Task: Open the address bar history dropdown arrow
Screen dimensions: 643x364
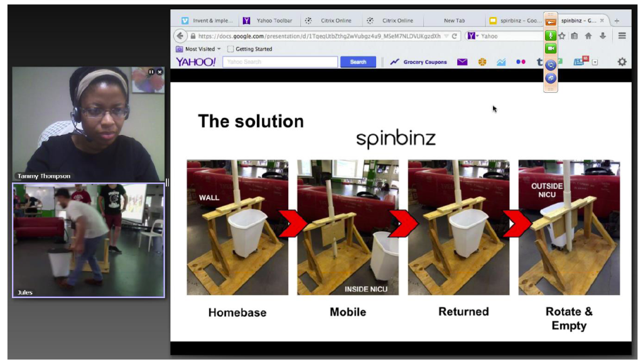Action: point(446,36)
